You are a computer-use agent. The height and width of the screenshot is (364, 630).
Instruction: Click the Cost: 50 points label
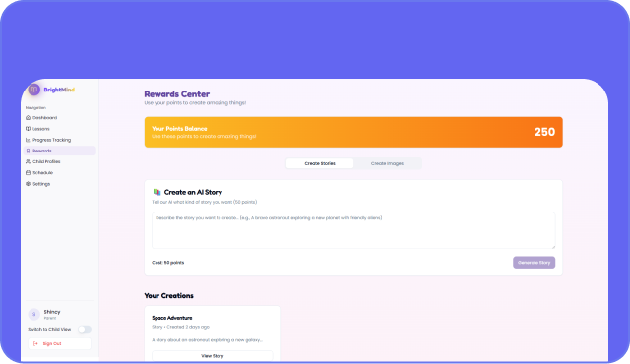pos(168,263)
